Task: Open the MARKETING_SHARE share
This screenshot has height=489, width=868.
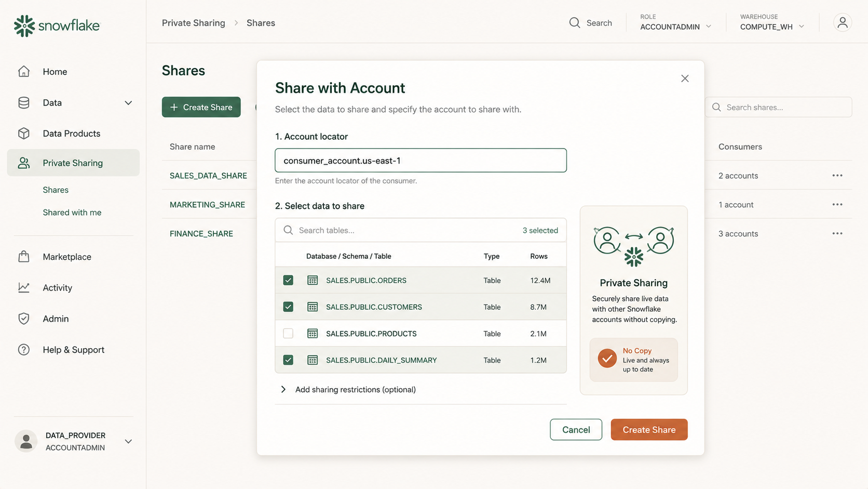Action: (207, 205)
